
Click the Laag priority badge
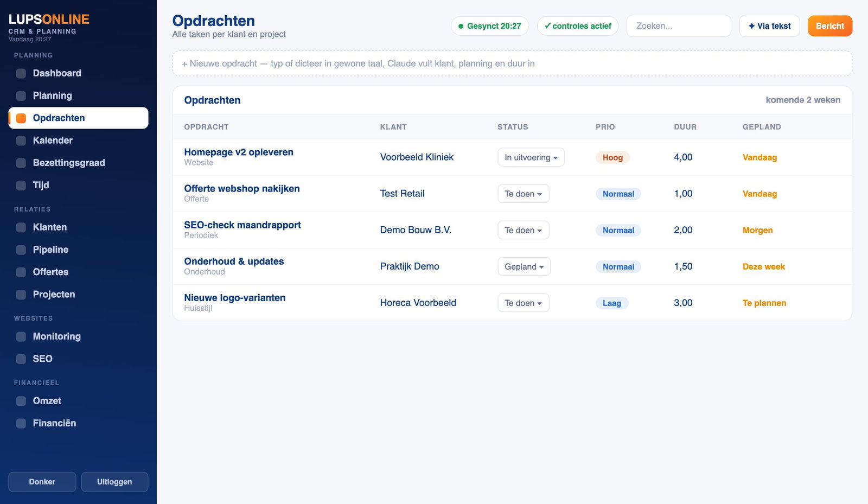point(612,303)
